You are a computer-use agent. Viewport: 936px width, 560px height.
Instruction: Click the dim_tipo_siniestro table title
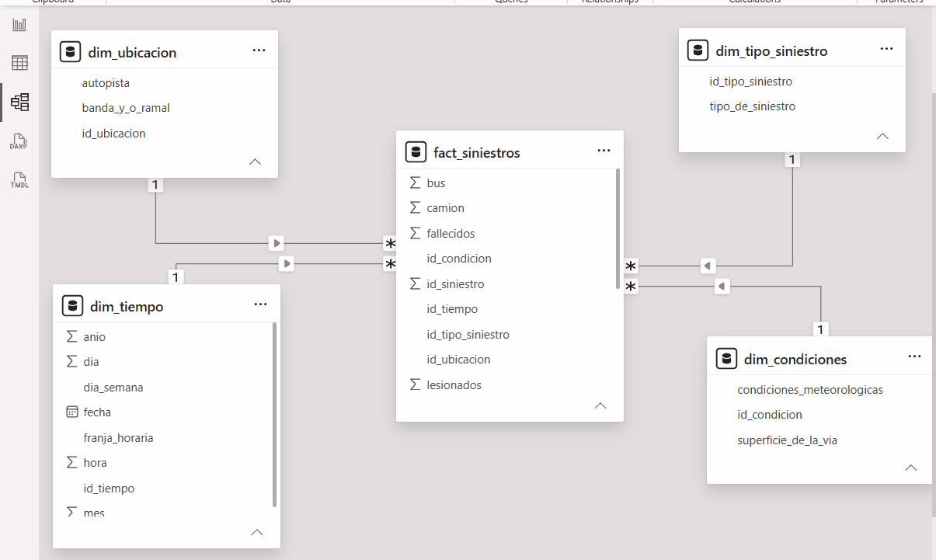point(771,51)
